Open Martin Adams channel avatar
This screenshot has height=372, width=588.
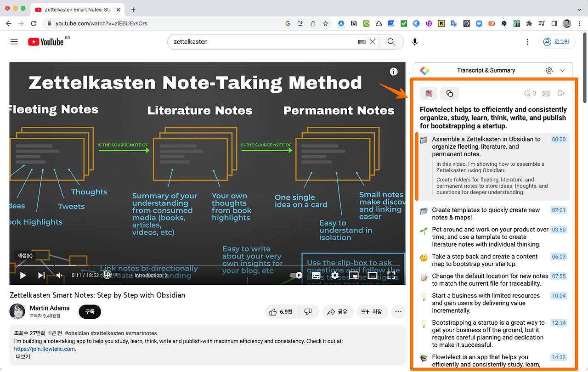coord(17,311)
